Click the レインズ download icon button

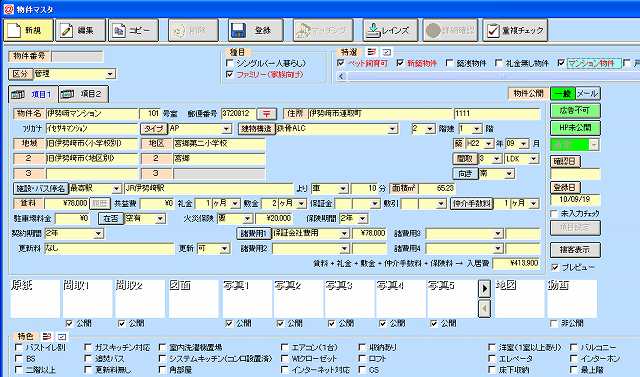coord(390,30)
